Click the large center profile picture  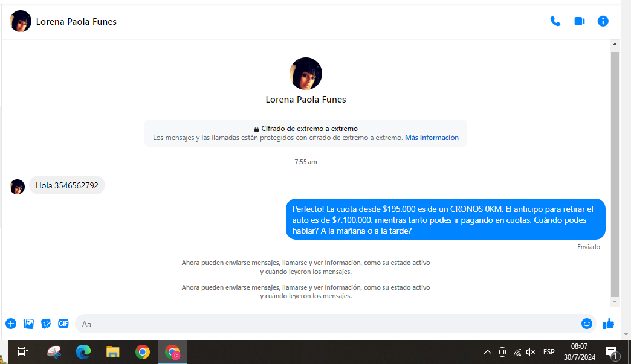tap(306, 74)
